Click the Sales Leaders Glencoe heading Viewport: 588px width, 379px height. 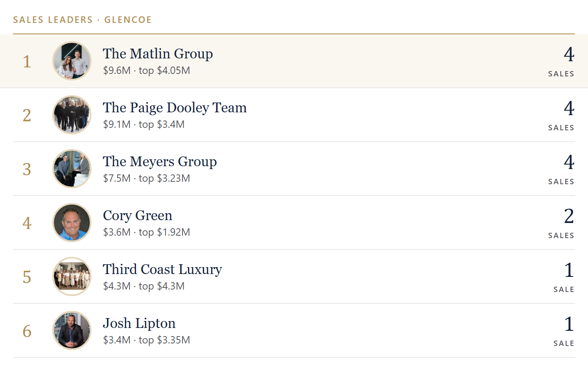[x=82, y=20]
